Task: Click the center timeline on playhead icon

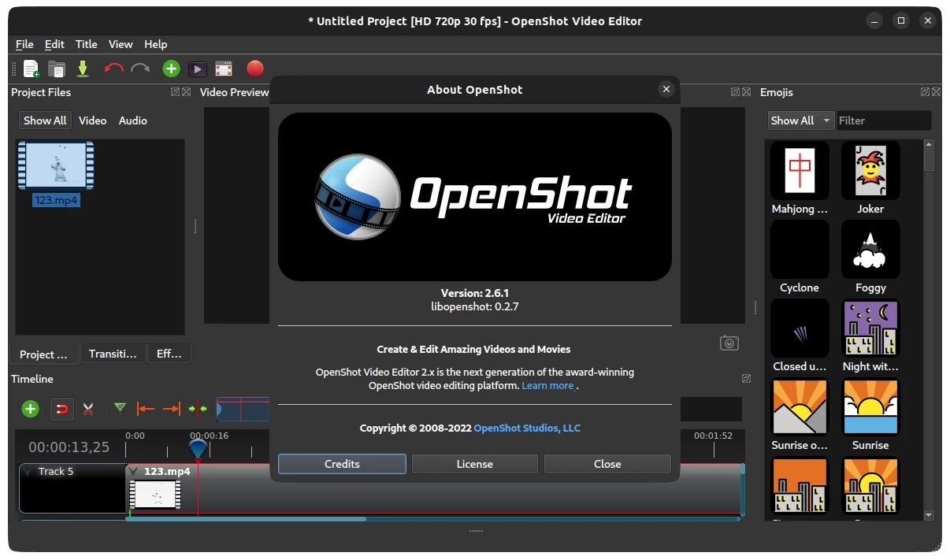Action: tap(198, 409)
